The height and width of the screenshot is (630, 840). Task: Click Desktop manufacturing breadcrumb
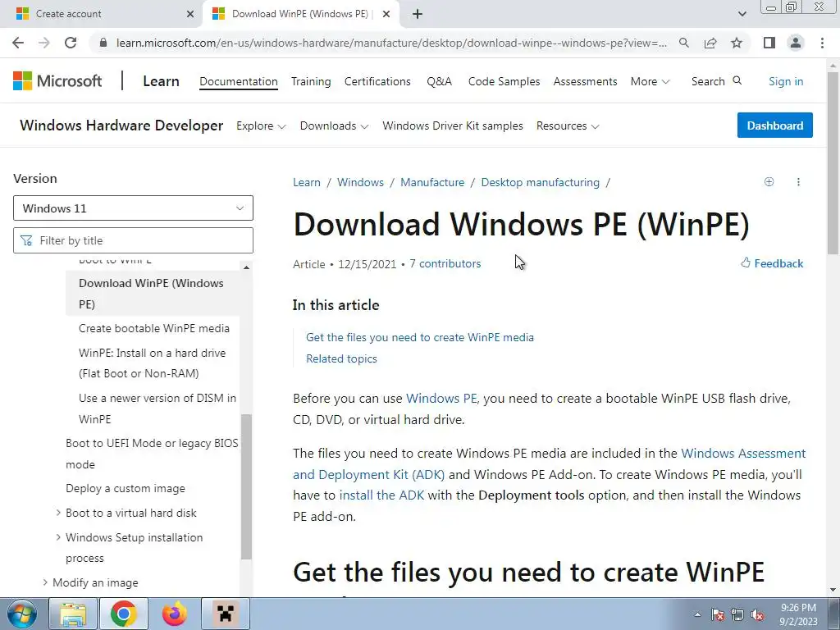(x=540, y=182)
